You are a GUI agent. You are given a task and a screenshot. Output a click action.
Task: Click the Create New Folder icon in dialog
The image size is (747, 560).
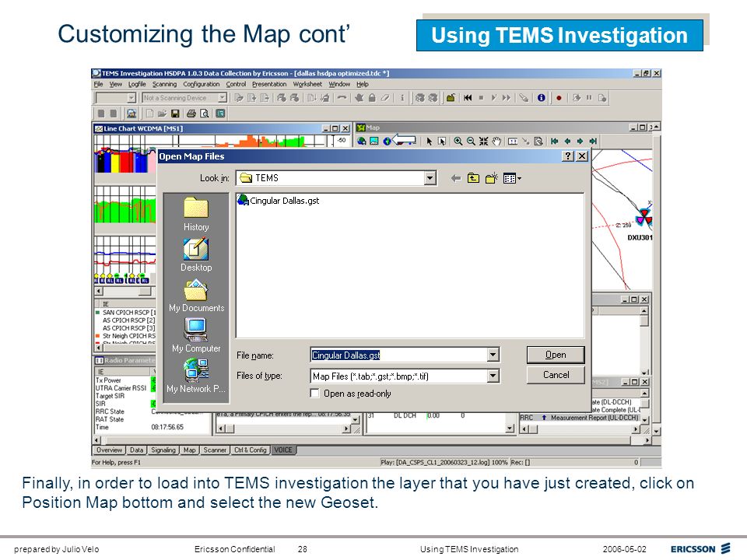pos(491,178)
